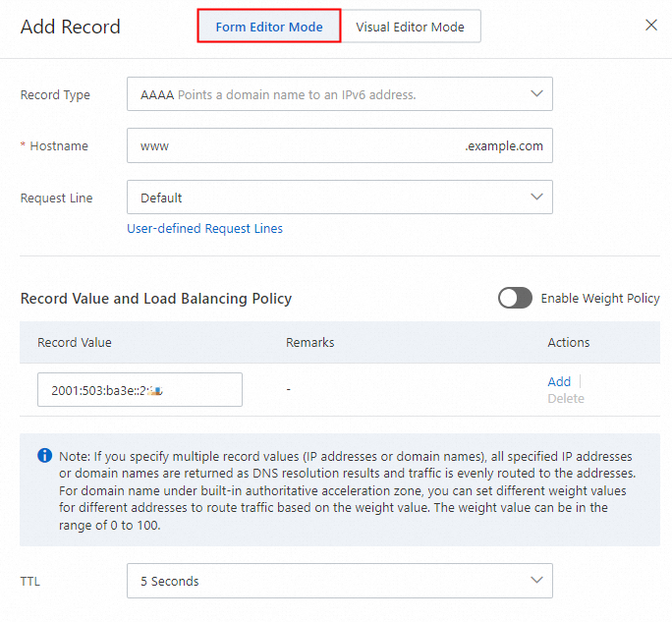Click the Record Type chevron arrow
This screenshot has height=622, width=672.
pyautogui.click(x=536, y=94)
